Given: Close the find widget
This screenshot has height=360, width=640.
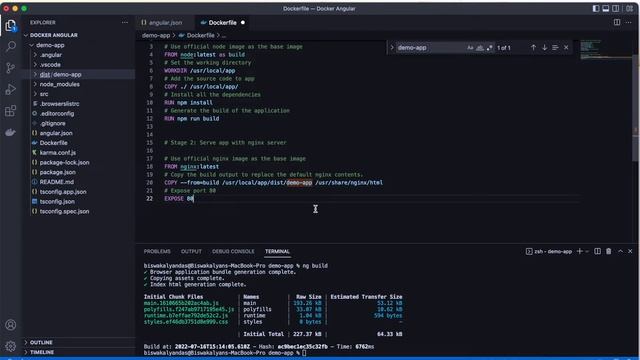Looking at the screenshot, I should [x=566, y=48].
